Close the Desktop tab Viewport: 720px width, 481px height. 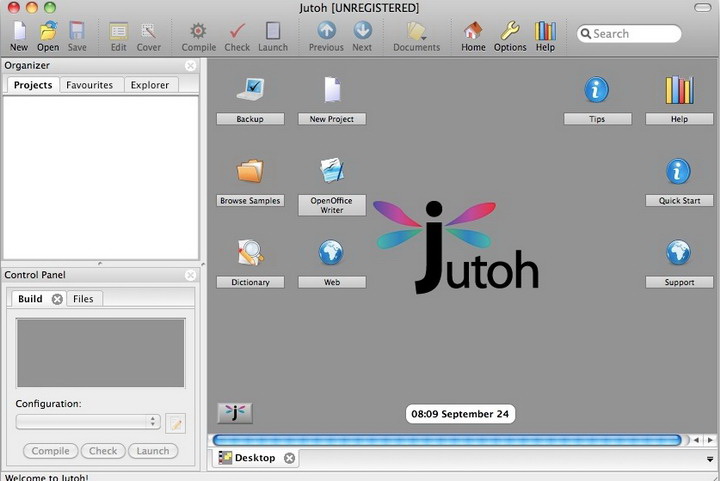tap(289, 458)
